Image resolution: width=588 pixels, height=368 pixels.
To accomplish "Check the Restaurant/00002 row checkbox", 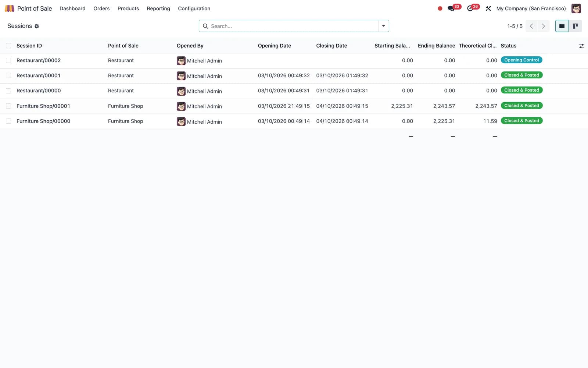I will [x=8, y=60].
